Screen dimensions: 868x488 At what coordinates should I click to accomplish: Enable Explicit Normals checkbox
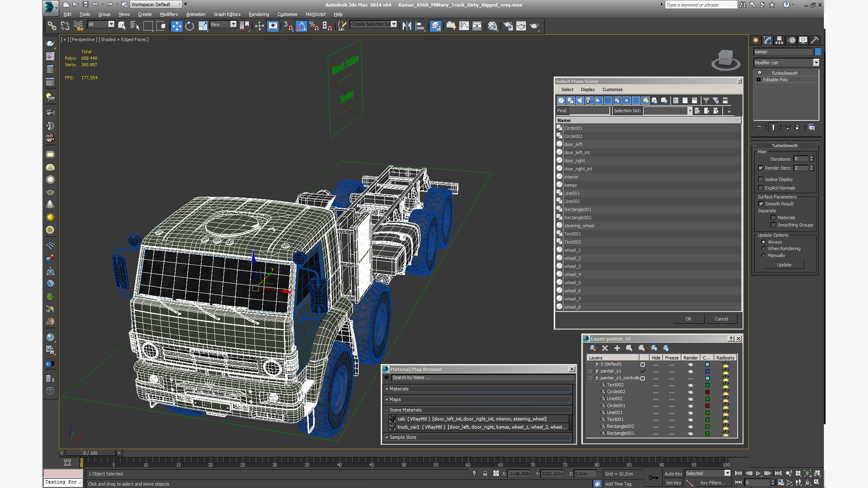761,188
